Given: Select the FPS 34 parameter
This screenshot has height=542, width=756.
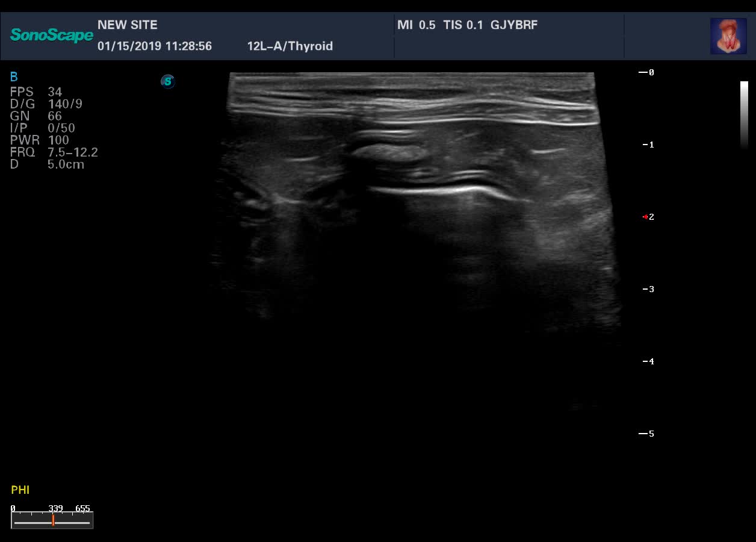Looking at the screenshot, I should (x=36, y=92).
